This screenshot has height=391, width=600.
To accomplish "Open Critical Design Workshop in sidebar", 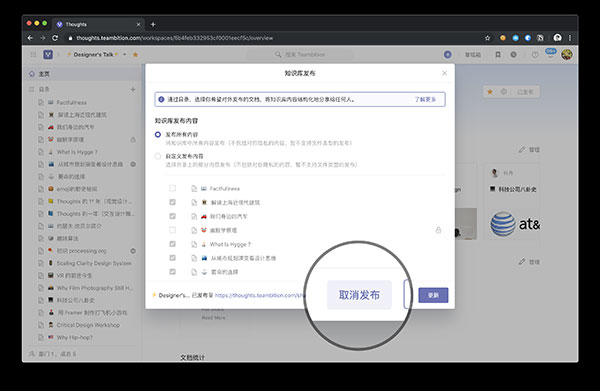I will tap(87, 325).
